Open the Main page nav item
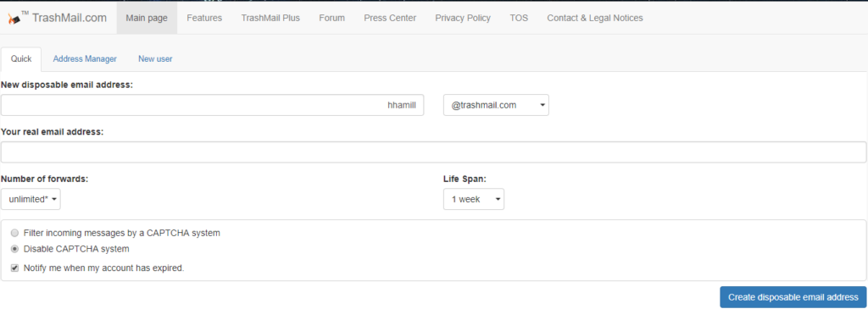868x320 pixels. pos(147,18)
